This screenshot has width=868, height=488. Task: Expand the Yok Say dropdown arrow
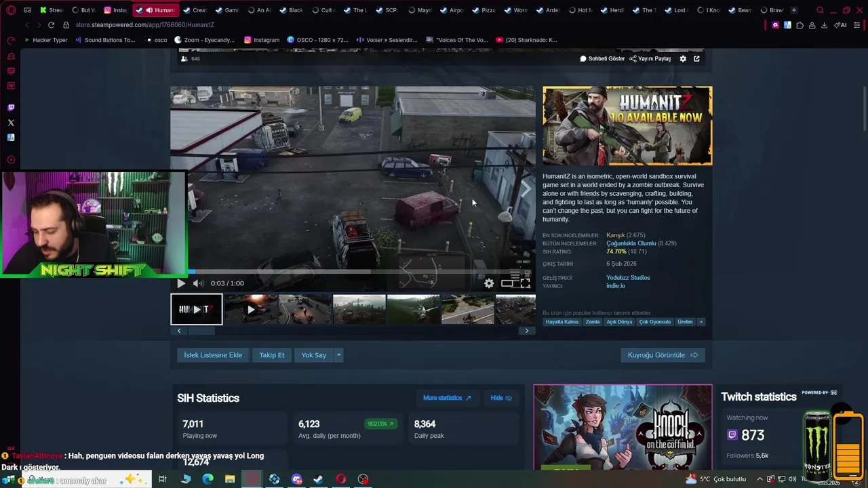338,355
